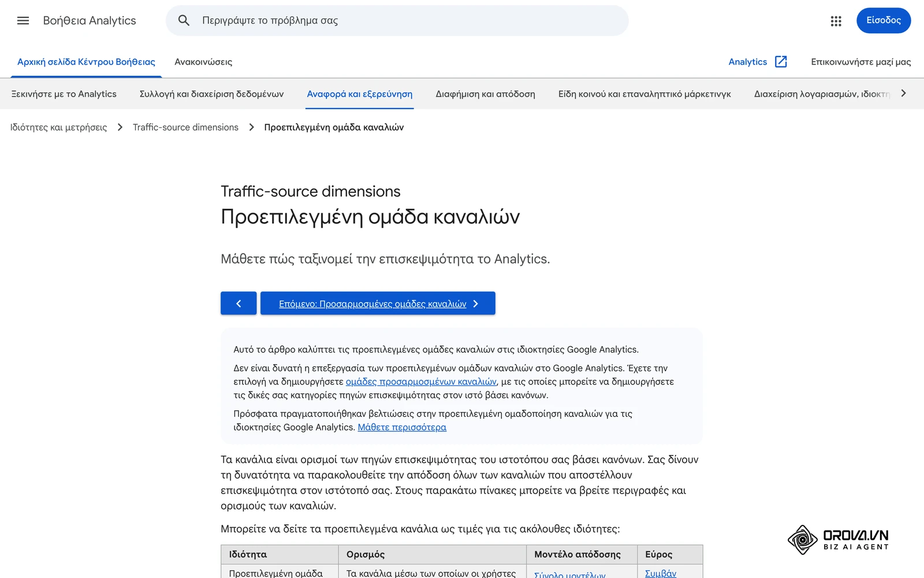Click the Traffic-source dimensions heading
924x578 pixels.
click(x=311, y=191)
